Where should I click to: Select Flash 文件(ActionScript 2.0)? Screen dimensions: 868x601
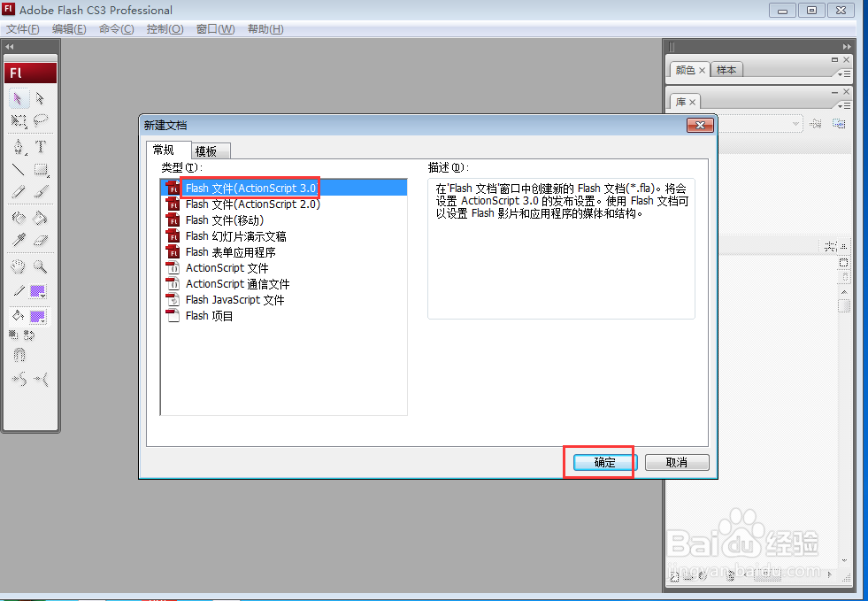283,204
